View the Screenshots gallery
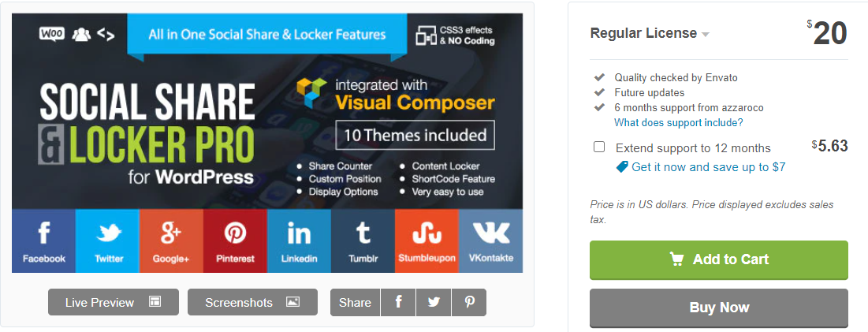Screen dimensions: 868x332 (x=252, y=302)
